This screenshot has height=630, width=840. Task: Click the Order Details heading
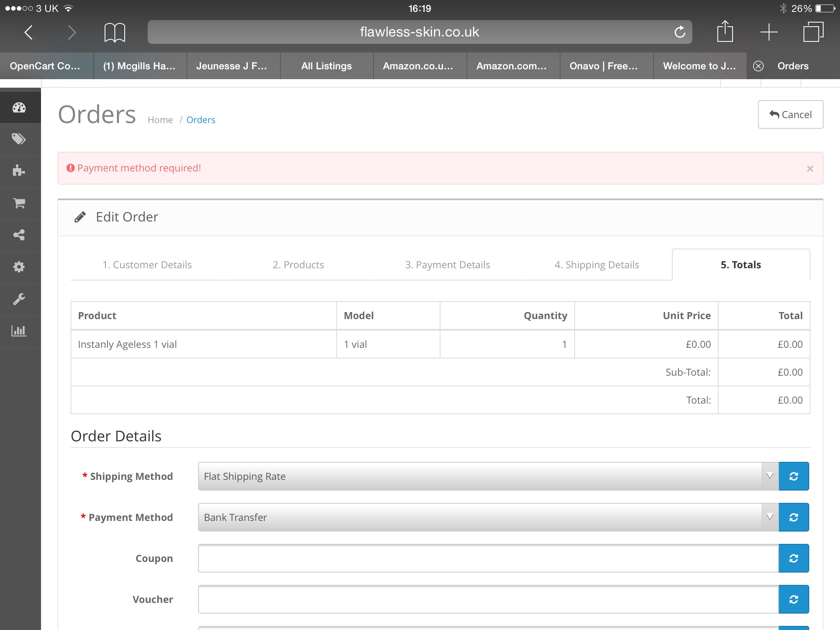click(116, 436)
